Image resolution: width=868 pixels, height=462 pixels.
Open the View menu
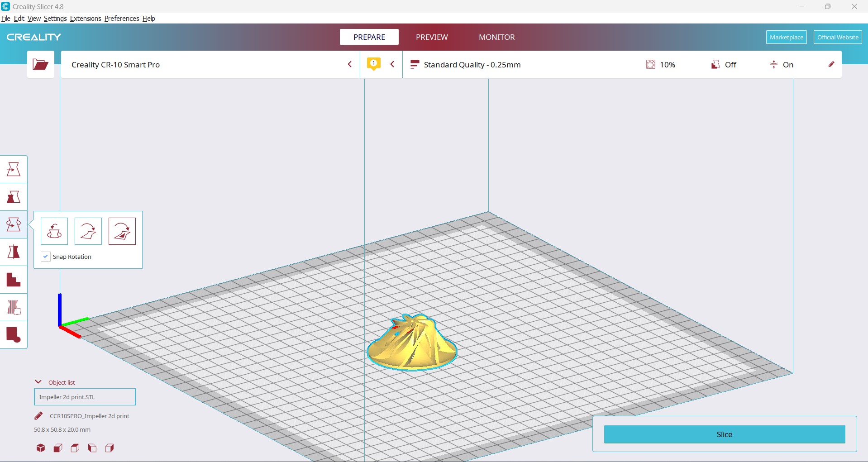(34, 19)
